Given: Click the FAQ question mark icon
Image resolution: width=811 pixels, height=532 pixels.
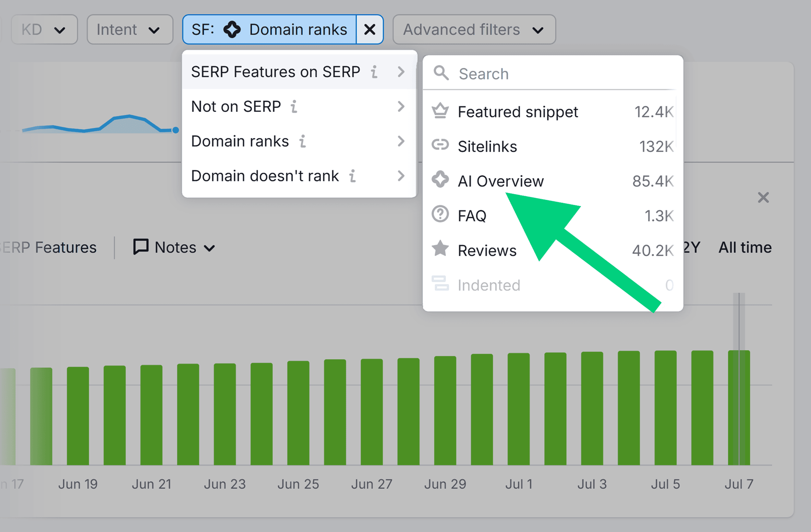Looking at the screenshot, I should click(440, 215).
